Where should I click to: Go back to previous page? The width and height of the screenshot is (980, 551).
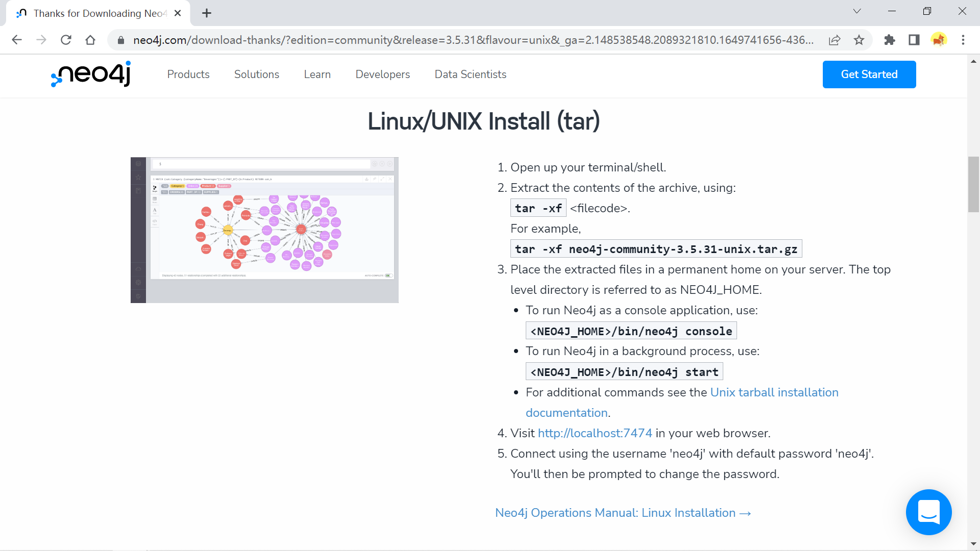point(17,40)
